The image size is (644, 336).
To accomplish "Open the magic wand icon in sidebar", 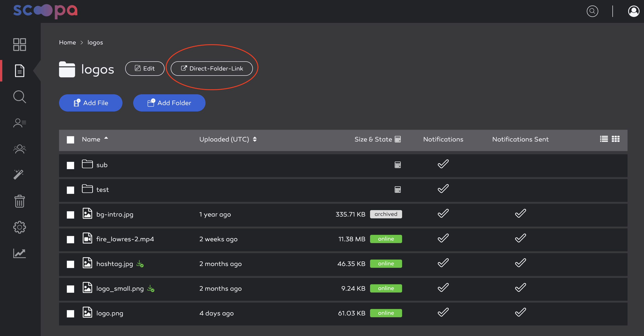I will 19,174.
